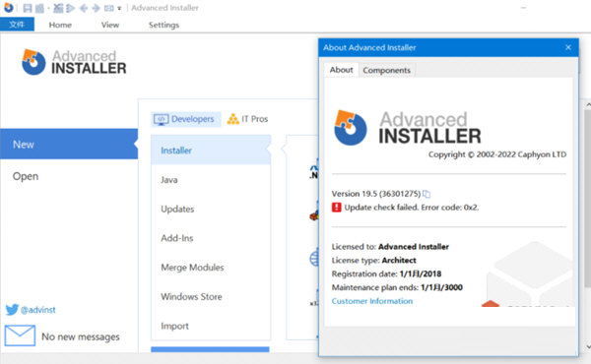Click the main window vertical scrollbar thumb

coord(588,199)
